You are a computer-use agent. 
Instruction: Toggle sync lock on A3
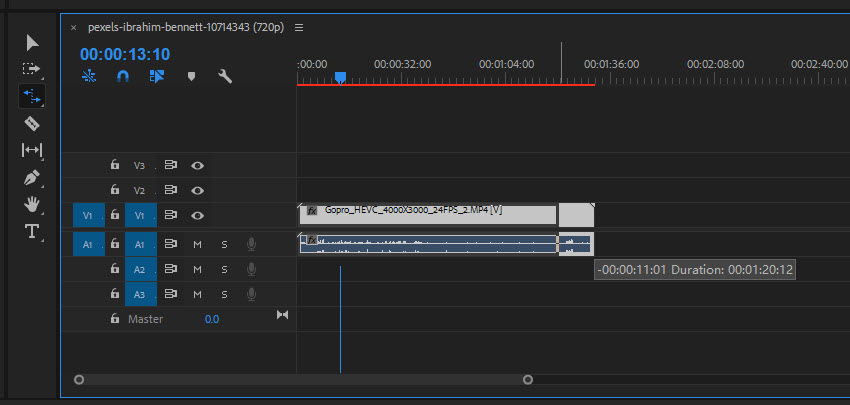(x=171, y=294)
